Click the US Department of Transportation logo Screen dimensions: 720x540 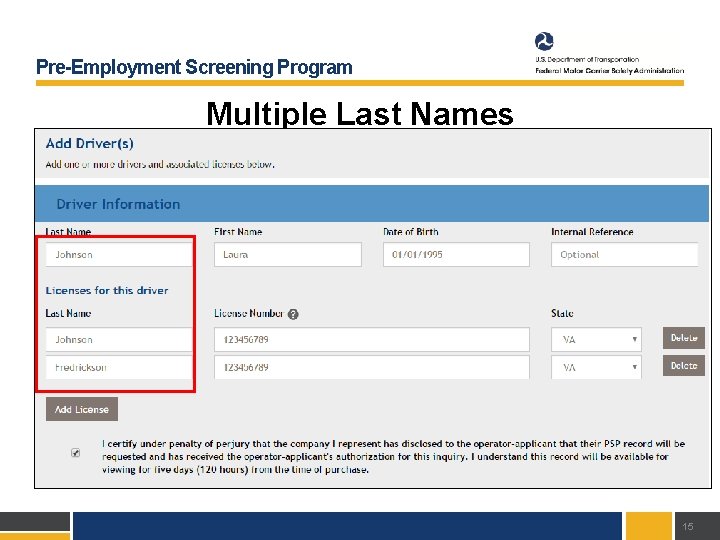(x=544, y=41)
